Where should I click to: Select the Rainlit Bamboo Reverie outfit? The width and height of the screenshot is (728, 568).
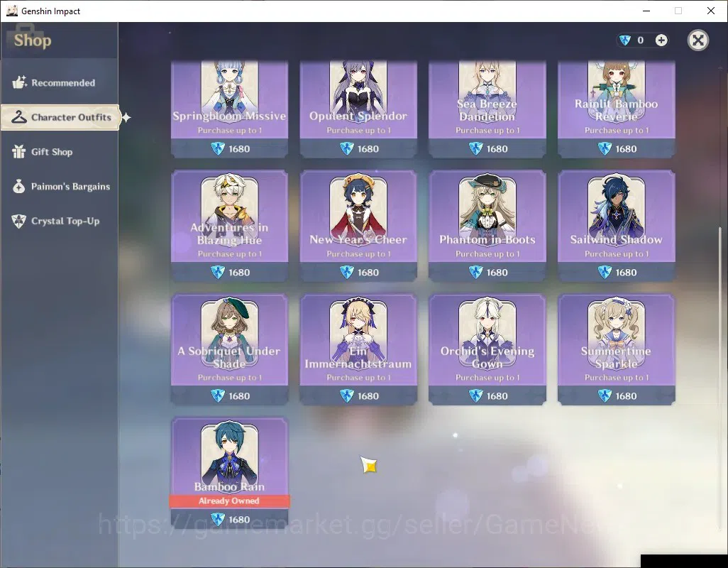point(616,109)
